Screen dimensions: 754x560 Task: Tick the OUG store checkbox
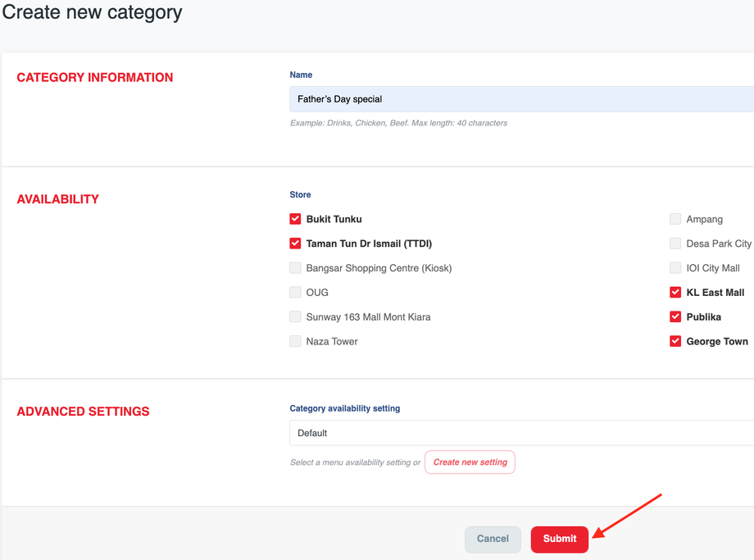pos(295,293)
